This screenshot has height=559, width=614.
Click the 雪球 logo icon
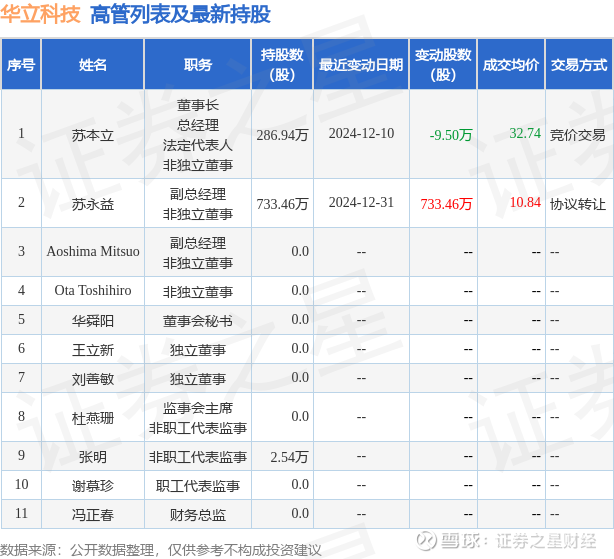426,541
